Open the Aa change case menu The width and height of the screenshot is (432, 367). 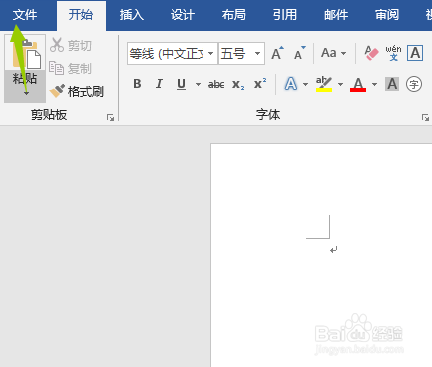333,53
